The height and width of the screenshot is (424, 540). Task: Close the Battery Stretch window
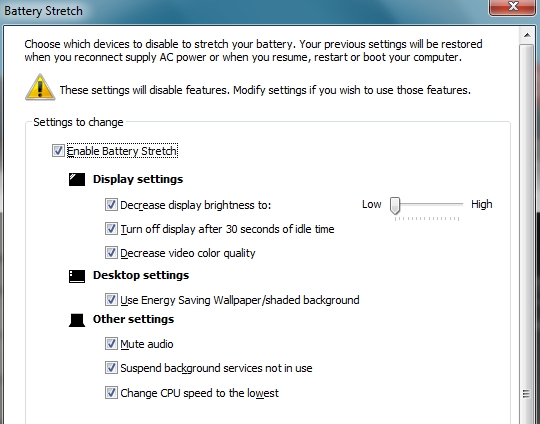[513, 7]
